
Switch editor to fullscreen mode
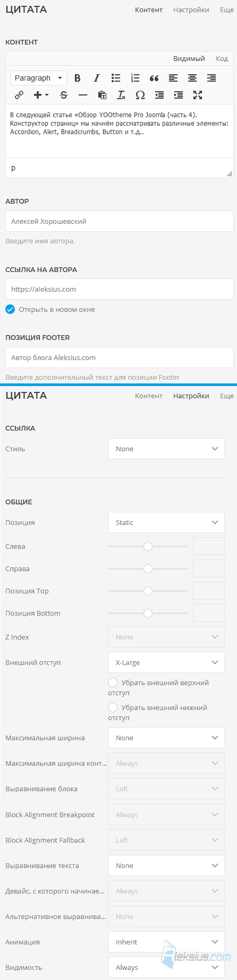tap(198, 95)
